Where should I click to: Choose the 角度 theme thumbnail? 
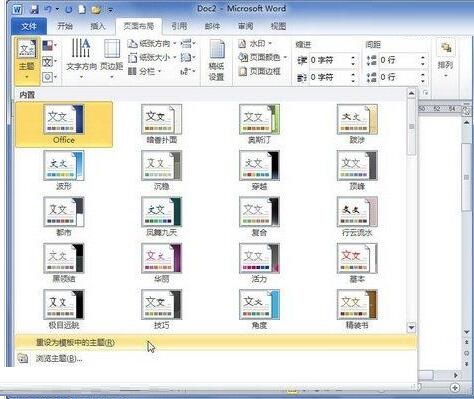[259, 309]
